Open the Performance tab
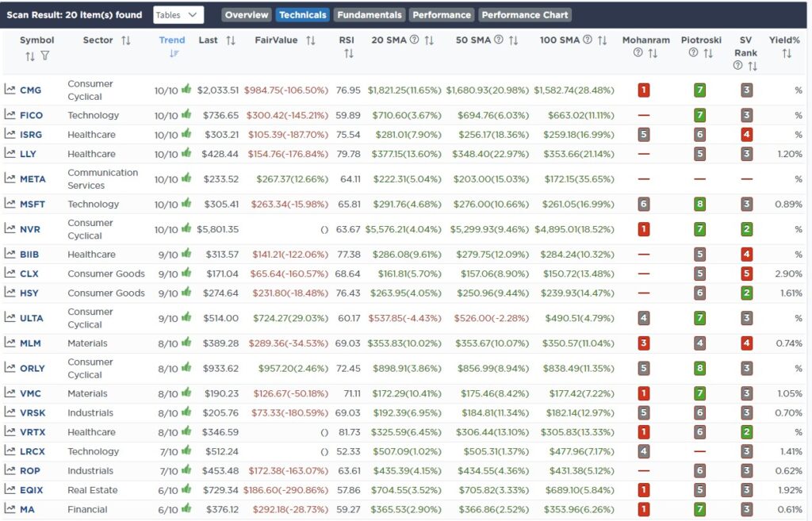This screenshot has height=521, width=812. click(x=442, y=15)
